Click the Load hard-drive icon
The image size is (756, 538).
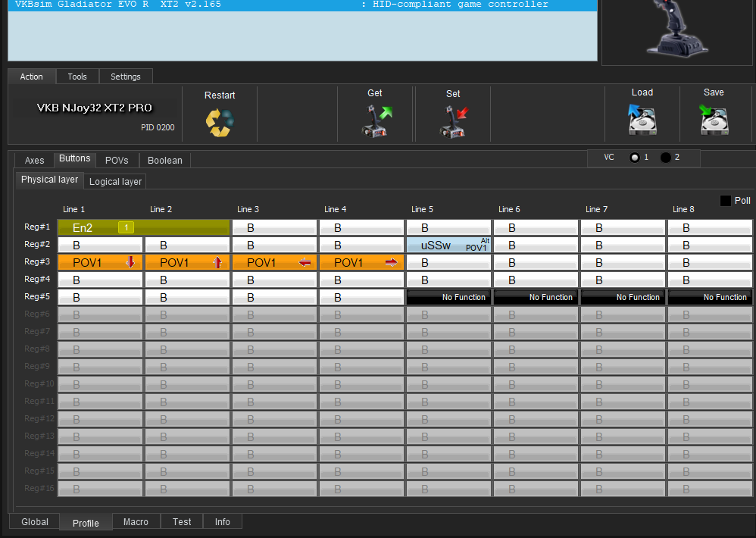coord(642,120)
